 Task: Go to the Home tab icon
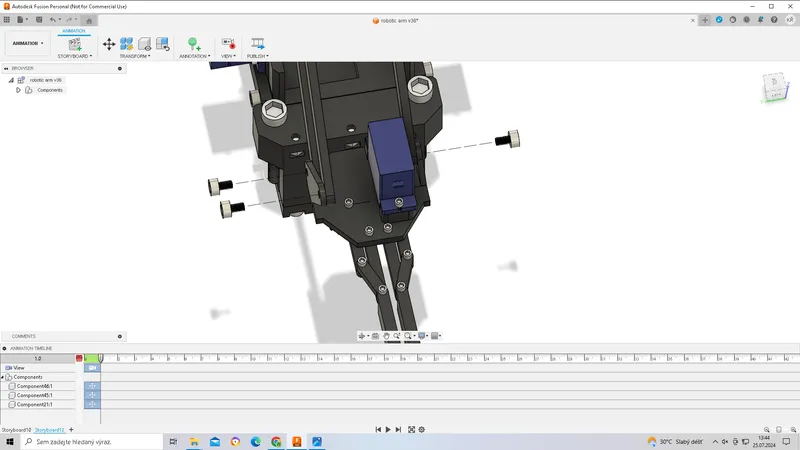[x=89, y=20]
